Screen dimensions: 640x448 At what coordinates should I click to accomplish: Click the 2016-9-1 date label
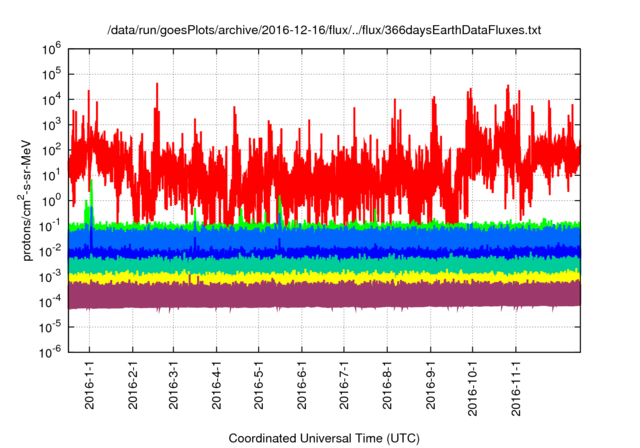coord(430,385)
